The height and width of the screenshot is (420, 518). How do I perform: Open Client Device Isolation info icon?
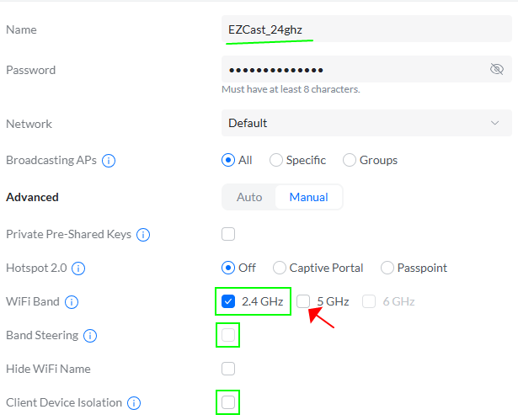[x=134, y=403]
